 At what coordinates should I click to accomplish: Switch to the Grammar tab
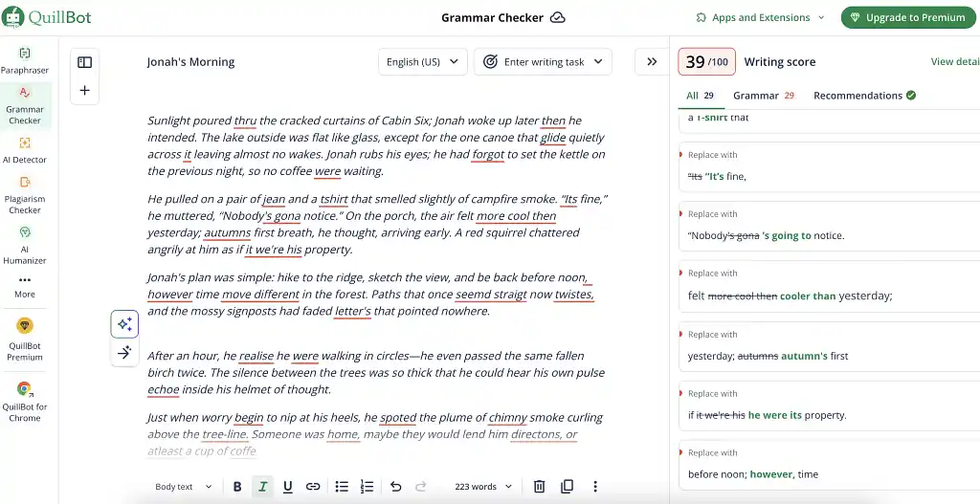click(x=763, y=96)
